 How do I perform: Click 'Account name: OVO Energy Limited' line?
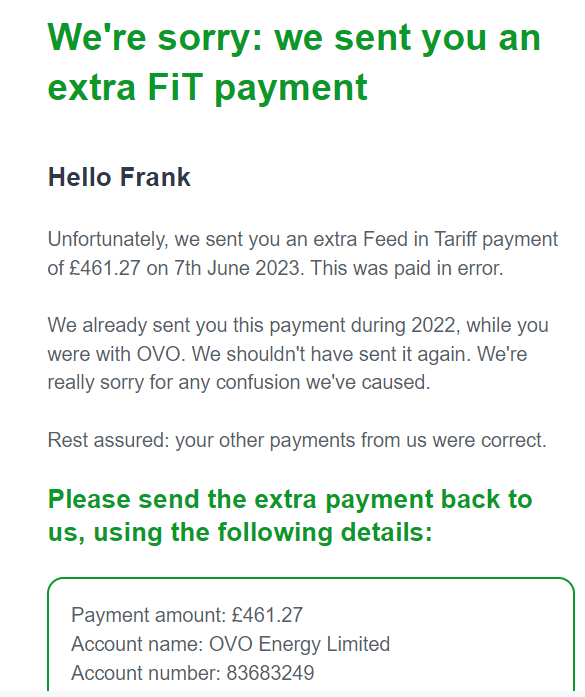(230, 644)
